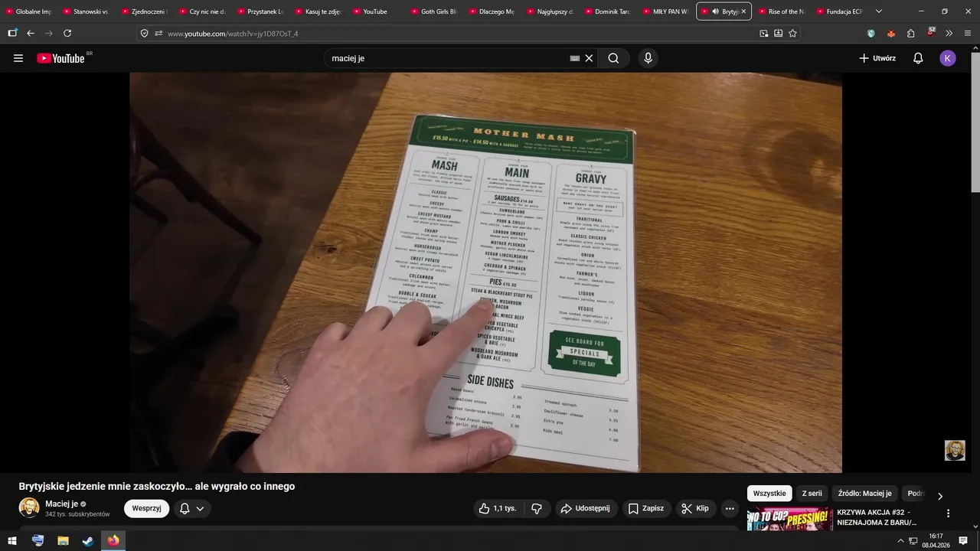Screen dimensions: 980x551
Task: Open options for KRZYWA AKCJA #32 video
Action: coord(948,514)
